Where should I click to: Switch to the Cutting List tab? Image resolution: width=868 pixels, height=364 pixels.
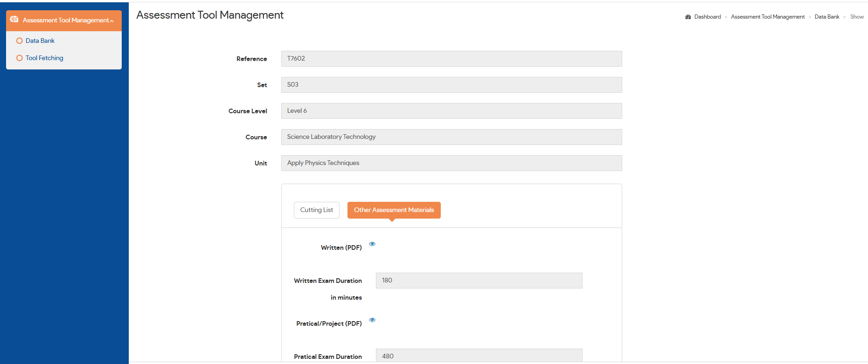(317, 210)
